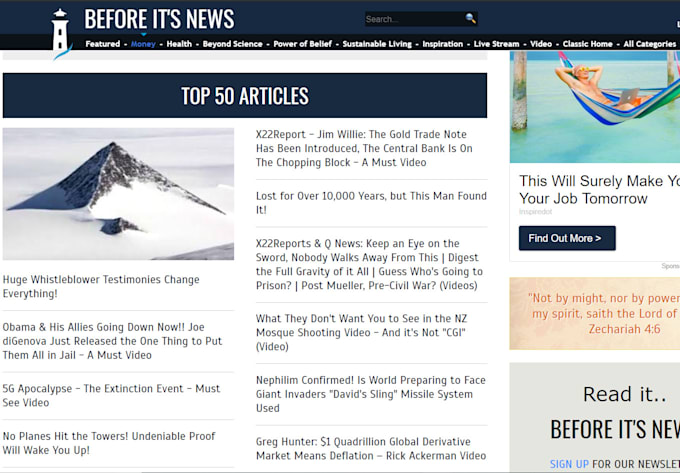Switch to Classic Home
Image resolution: width=680 pixels, height=473 pixels.
click(x=587, y=44)
